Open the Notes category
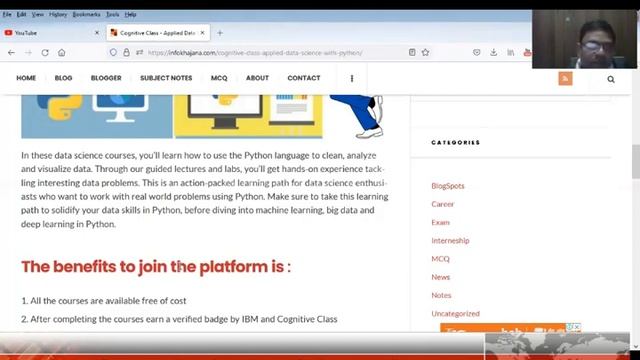 click(441, 295)
